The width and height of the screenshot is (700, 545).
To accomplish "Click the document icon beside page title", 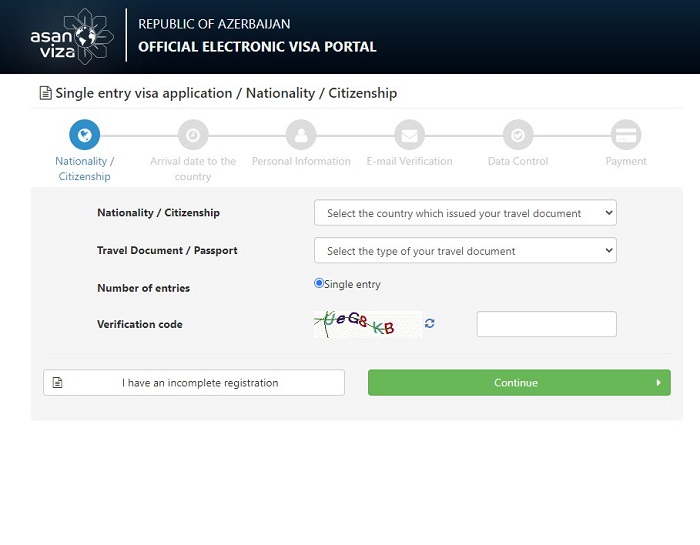I will tap(46, 93).
